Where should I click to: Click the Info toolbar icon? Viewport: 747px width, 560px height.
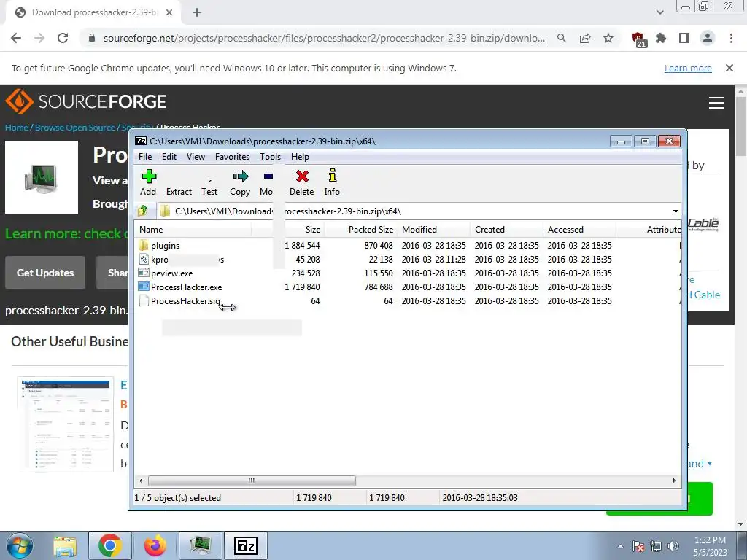point(333,176)
